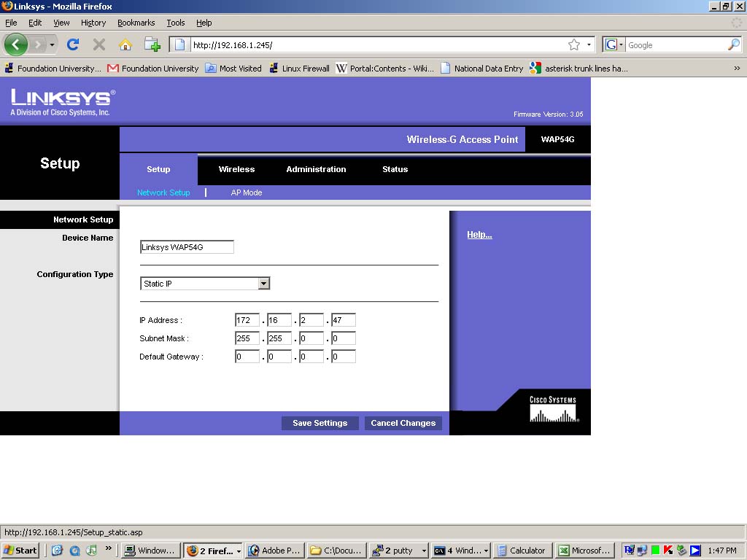
Task: Open the Network Setup subtab
Action: click(163, 192)
